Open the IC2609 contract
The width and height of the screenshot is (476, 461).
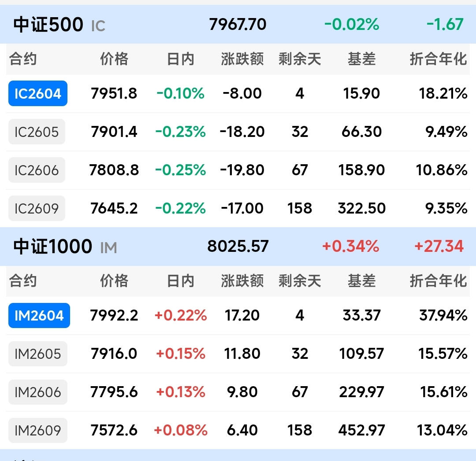point(37,208)
